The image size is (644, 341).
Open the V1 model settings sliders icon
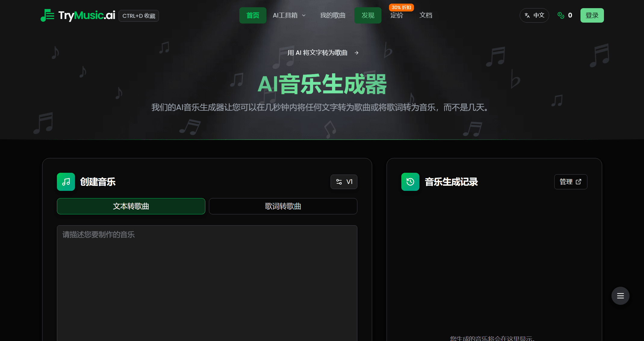tap(339, 182)
